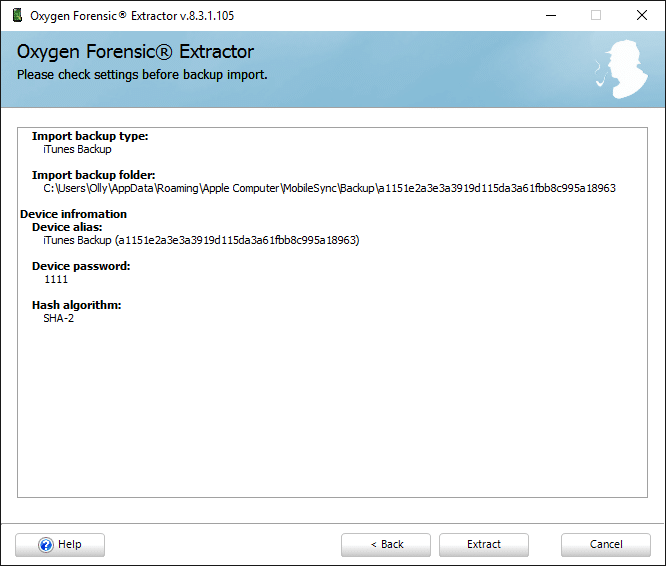
Task: Click the maximize window button
Action: pyautogui.click(x=596, y=15)
